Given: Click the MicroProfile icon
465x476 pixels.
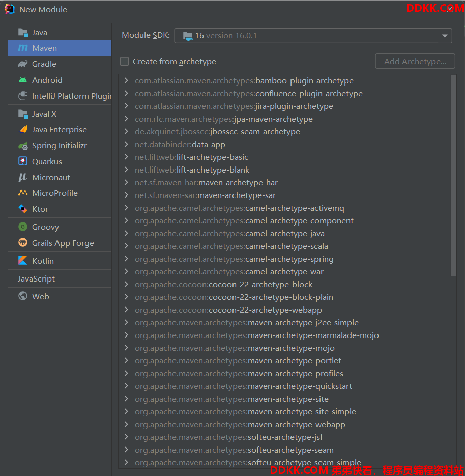Looking at the screenshot, I should [x=23, y=193].
